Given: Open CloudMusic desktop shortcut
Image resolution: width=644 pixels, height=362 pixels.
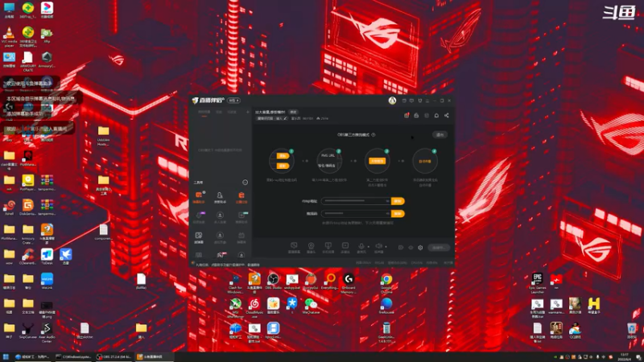Looking at the screenshot, I should click(254, 306).
